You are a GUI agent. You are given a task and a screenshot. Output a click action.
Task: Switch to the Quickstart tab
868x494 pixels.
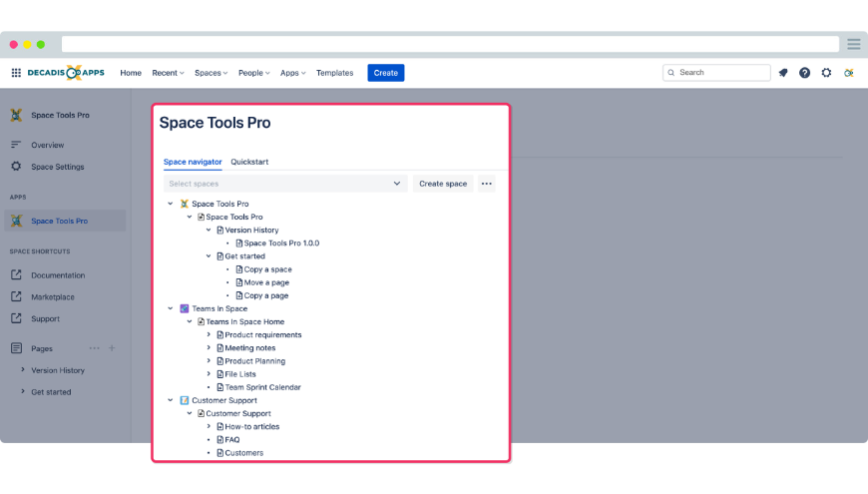point(249,162)
